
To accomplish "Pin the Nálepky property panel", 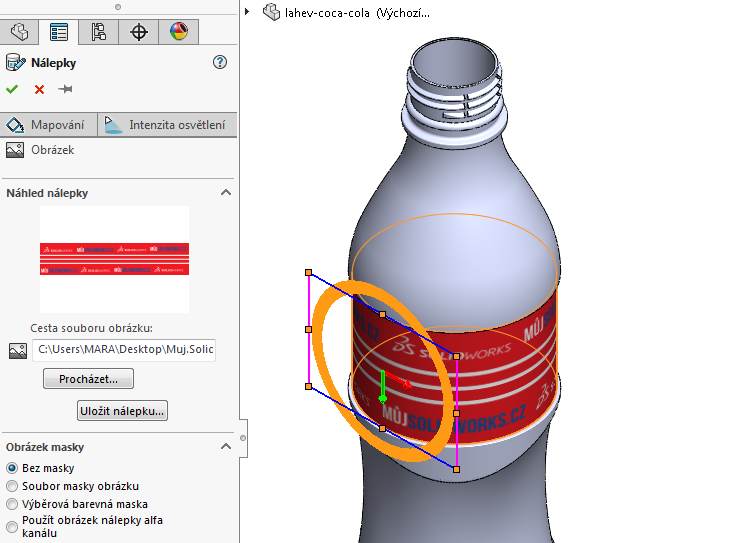I will [x=65, y=89].
